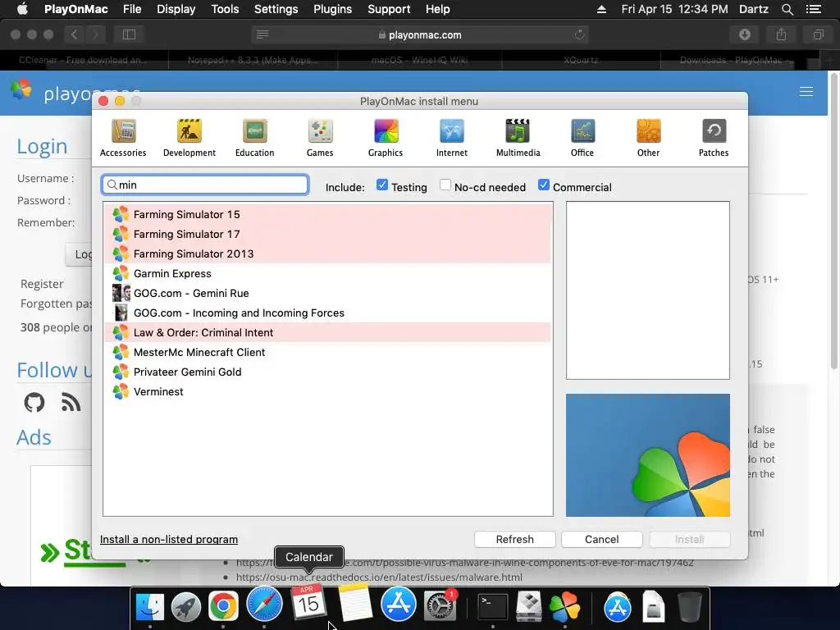Show Safari tab overview
Viewport: 840px width, 630px height.
(x=818, y=34)
